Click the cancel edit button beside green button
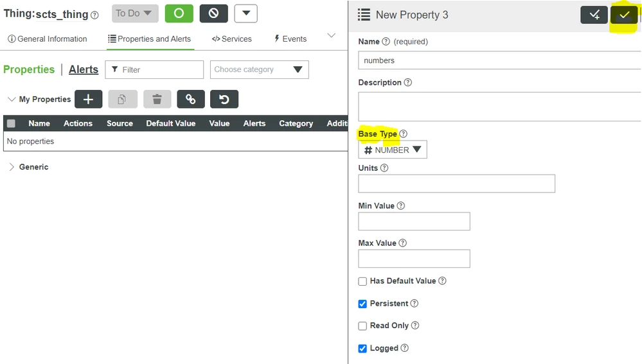 tap(214, 13)
